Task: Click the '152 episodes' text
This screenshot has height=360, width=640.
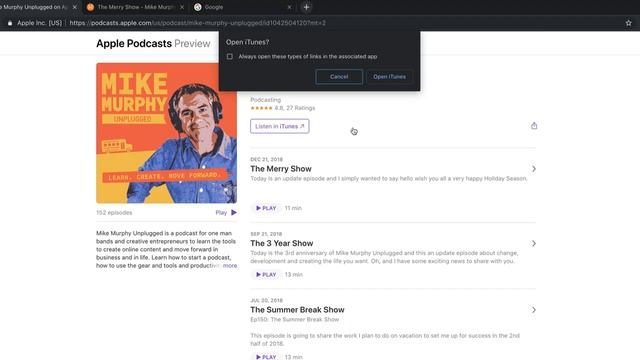Action: 114,213
